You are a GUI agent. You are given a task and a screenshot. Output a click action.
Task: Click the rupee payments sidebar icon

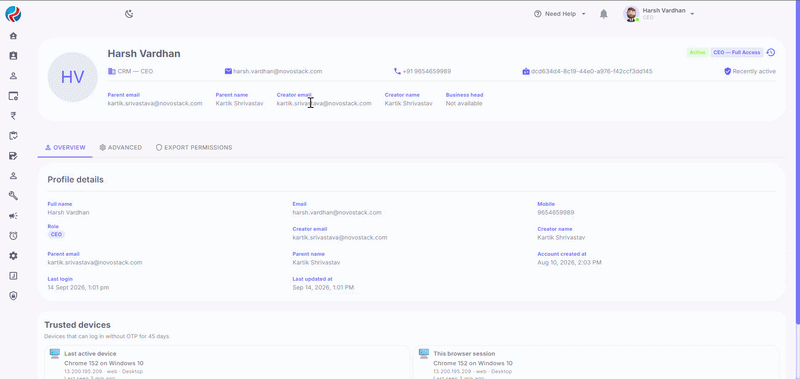pos(13,116)
